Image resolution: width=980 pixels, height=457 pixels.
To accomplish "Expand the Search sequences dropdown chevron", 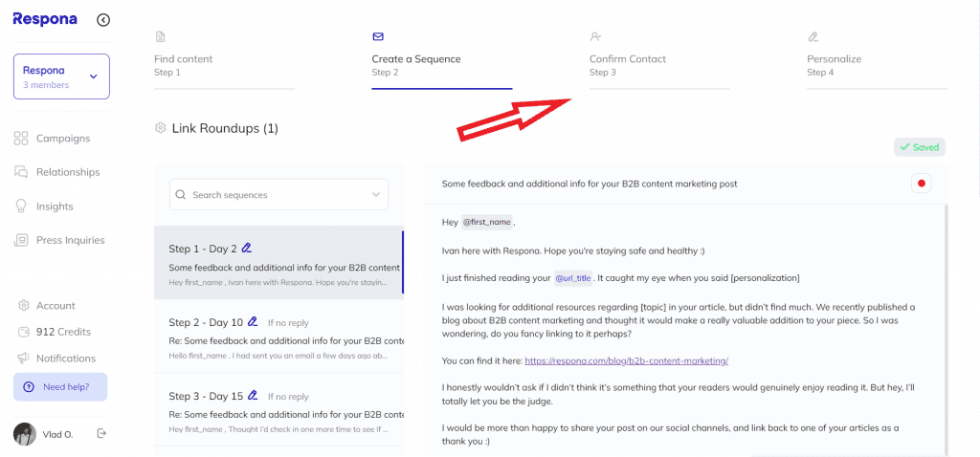I will click(x=375, y=195).
